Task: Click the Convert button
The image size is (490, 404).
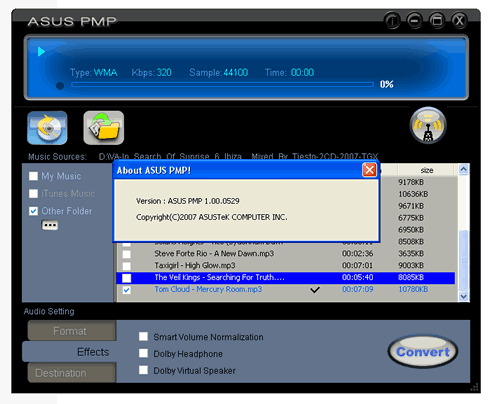Action: 423,352
